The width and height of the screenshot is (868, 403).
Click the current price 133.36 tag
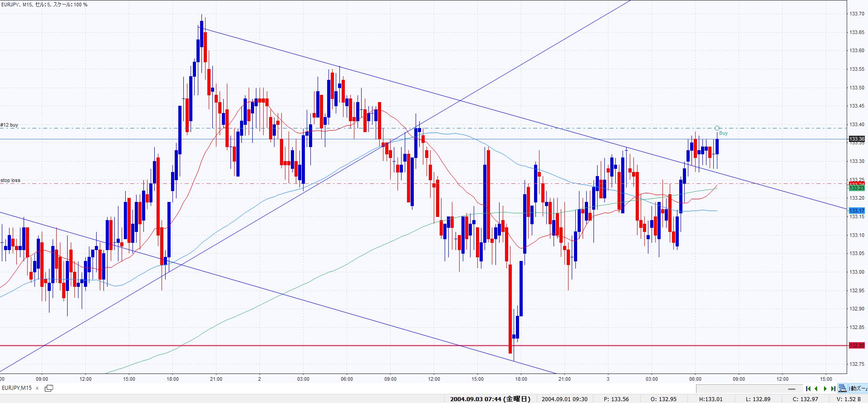pyautogui.click(x=857, y=139)
